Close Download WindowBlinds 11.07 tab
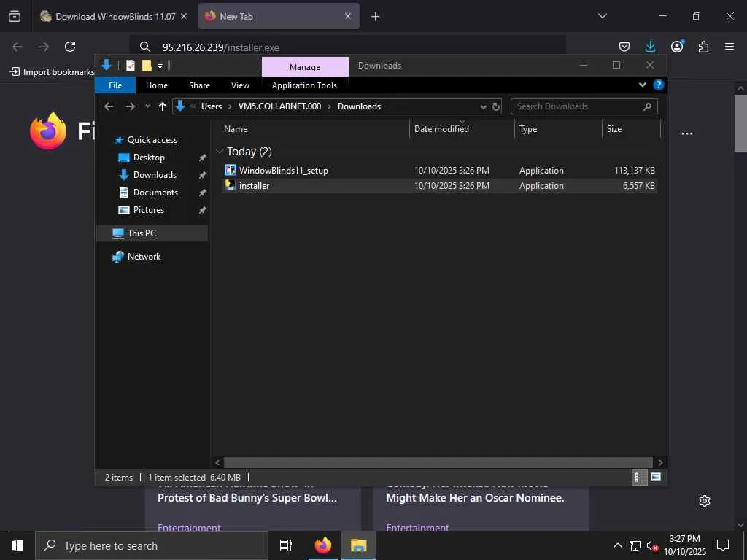The image size is (747, 560). click(184, 16)
